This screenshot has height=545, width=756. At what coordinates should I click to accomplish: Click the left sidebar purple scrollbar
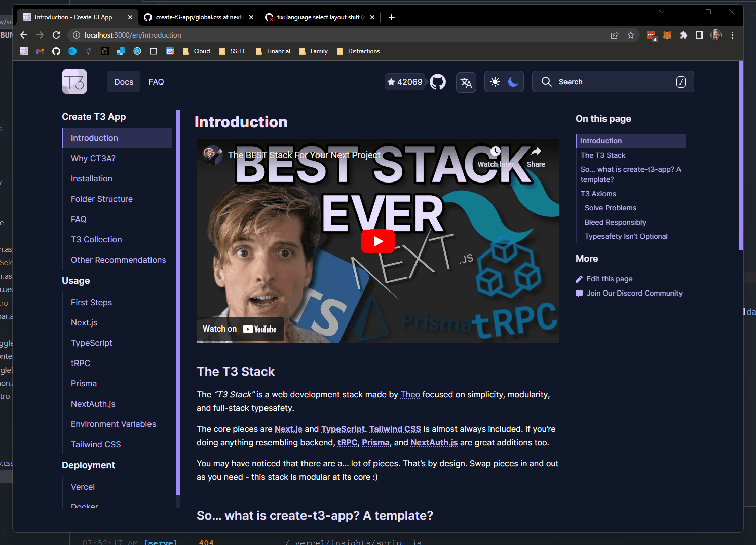point(178,302)
